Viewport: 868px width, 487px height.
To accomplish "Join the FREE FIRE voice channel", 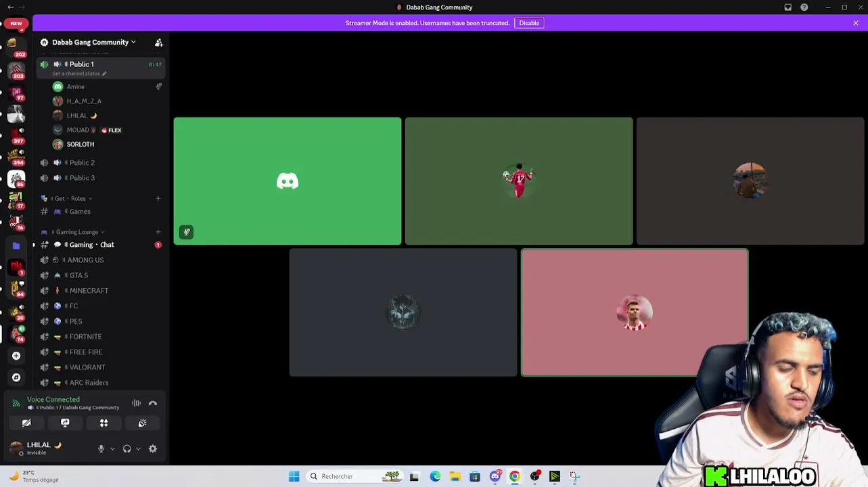I will pos(101,352).
